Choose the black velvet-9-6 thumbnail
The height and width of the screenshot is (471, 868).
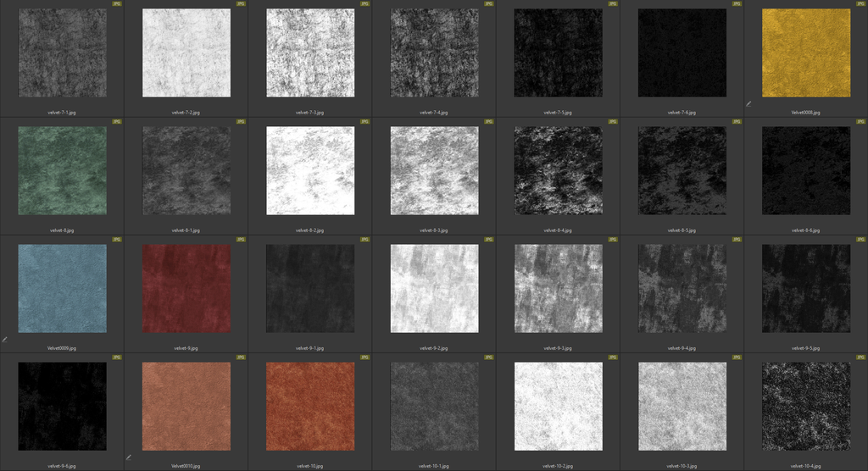[x=62, y=407]
